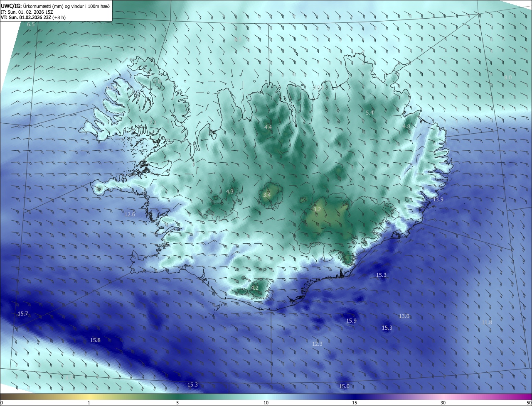This screenshot has height=406, width=532.
Task: Click the 13.0 value label
Action: click(404, 316)
